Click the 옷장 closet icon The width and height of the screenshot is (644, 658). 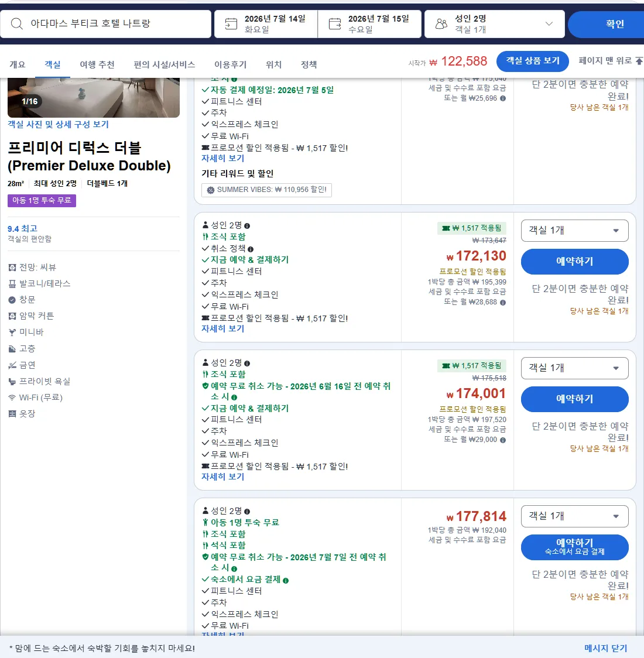(12, 414)
